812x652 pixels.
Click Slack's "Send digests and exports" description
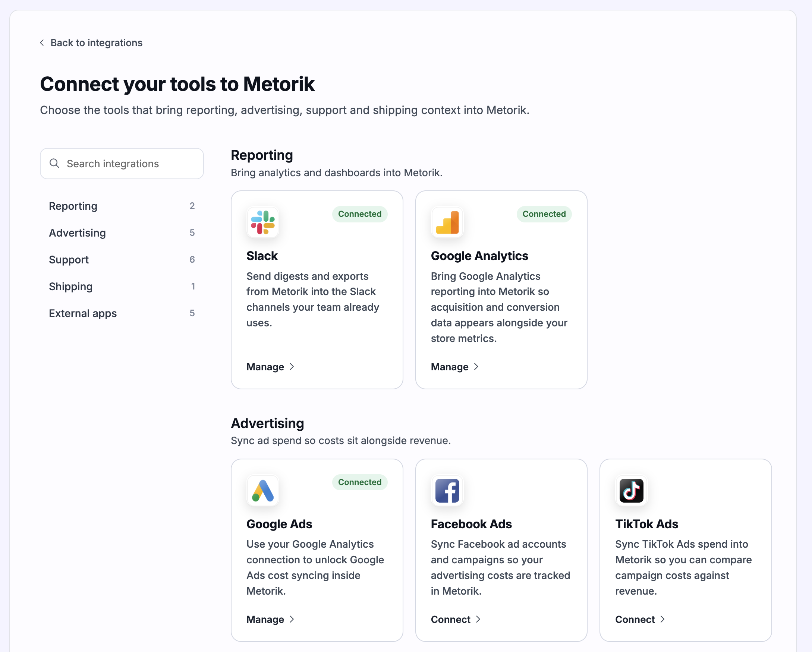tap(312, 300)
